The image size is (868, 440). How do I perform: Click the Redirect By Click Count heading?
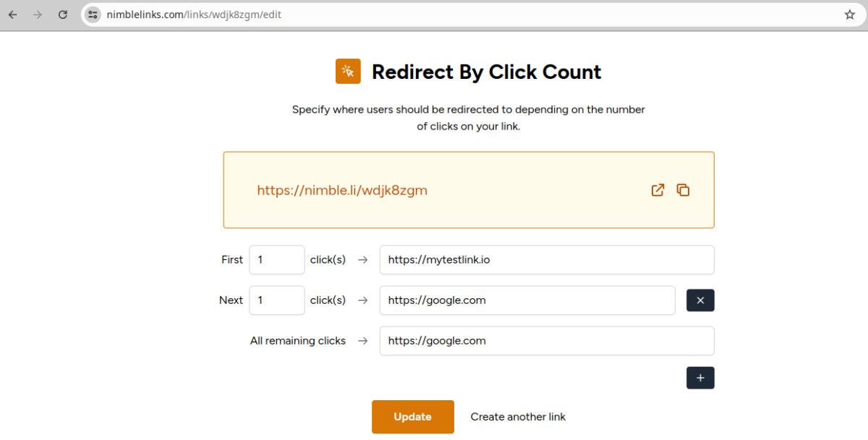(486, 72)
